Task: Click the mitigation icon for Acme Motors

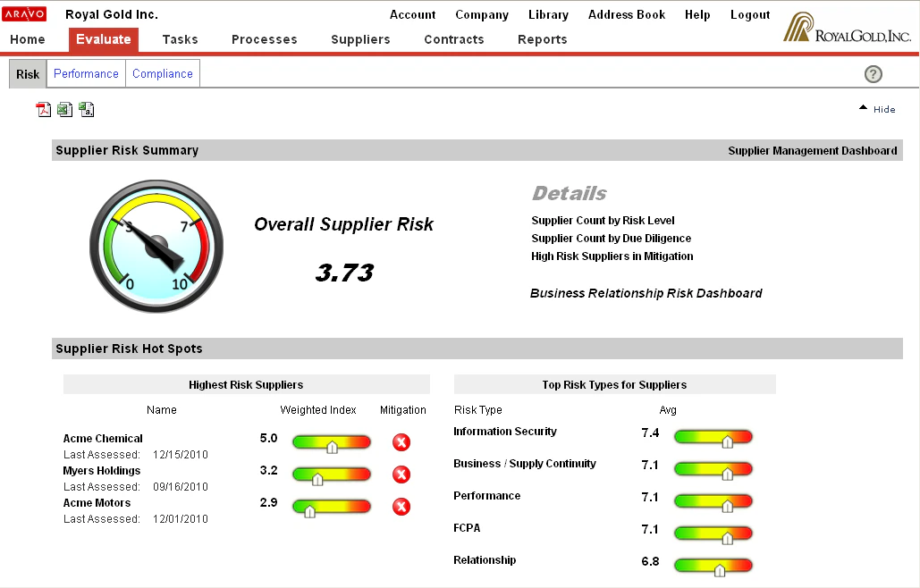Action: coord(401,507)
